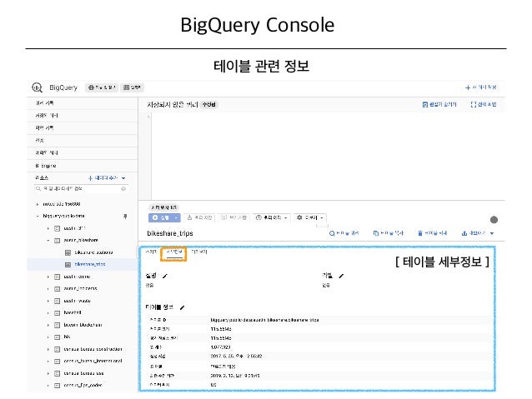
Task: Click the BigQuery magnifier logo icon
Action: 37,87
